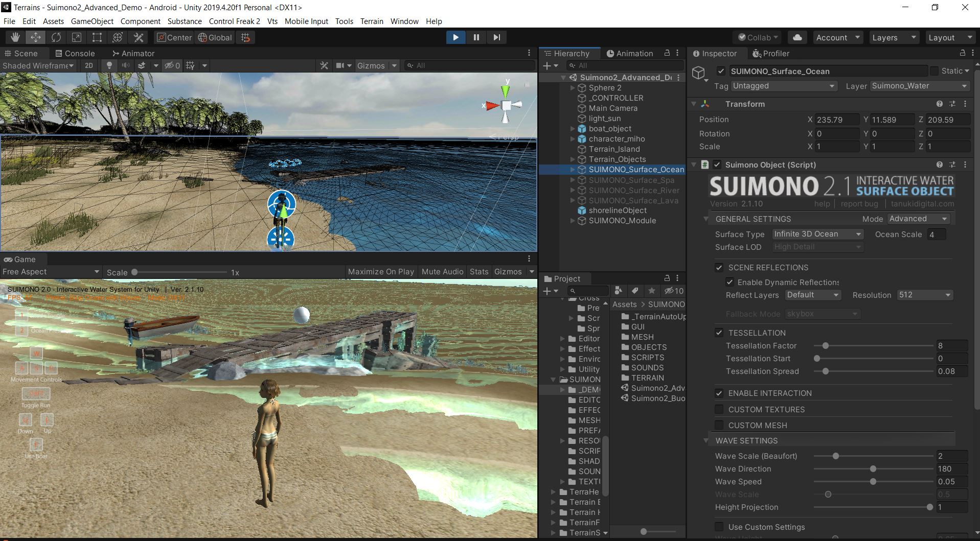Open the Suimono Object script help
Viewport: 980px width, 541px height.
940,164
